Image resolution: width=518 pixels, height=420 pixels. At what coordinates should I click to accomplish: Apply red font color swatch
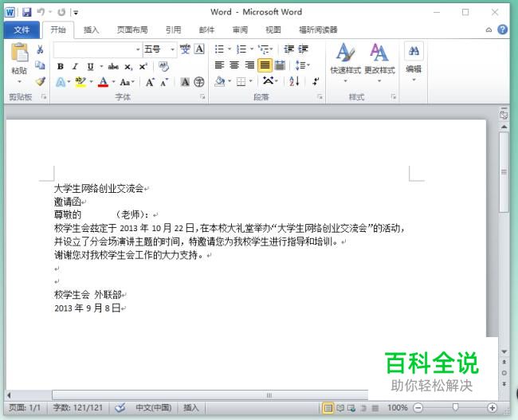click(x=104, y=82)
